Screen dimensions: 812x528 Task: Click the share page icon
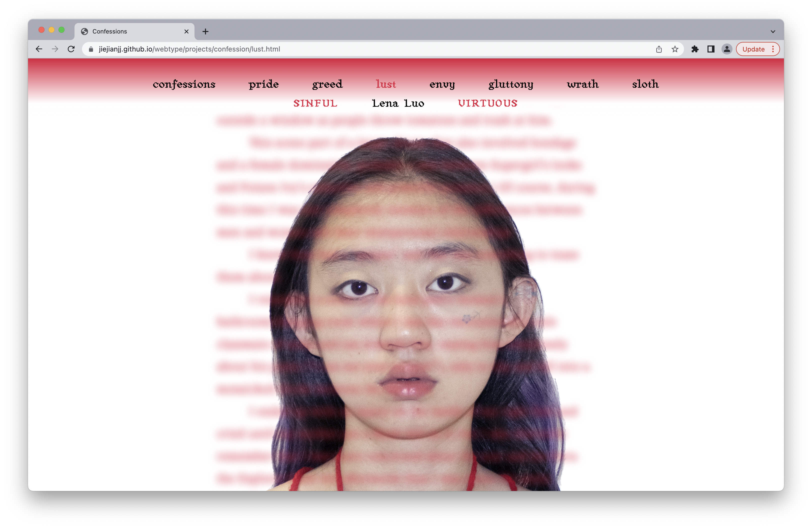(659, 49)
